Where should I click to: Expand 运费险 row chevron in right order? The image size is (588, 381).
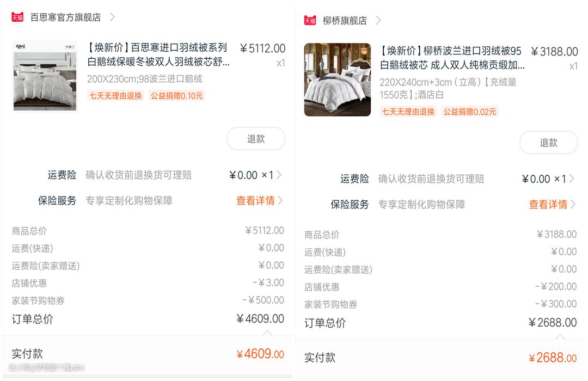[572, 179]
